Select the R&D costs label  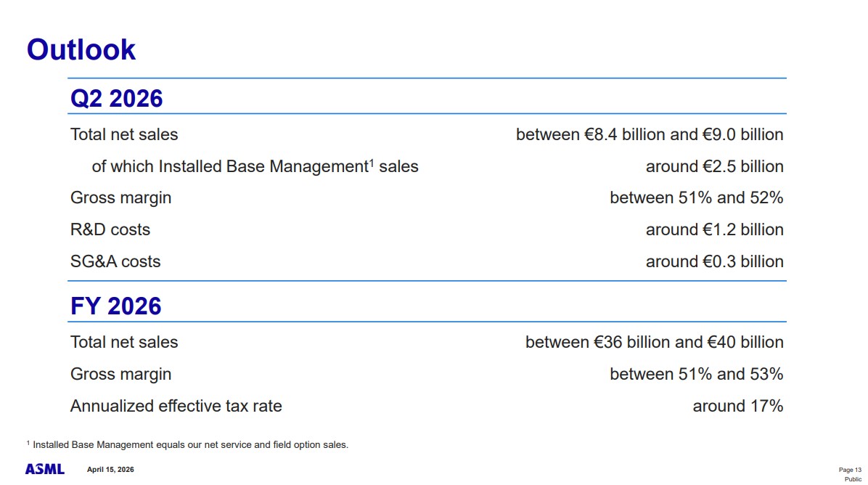click(x=110, y=229)
